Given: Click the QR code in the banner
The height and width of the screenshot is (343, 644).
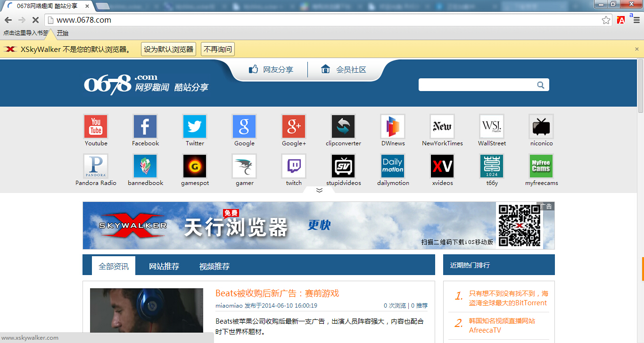Looking at the screenshot, I should pyautogui.click(x=519, y=226).
